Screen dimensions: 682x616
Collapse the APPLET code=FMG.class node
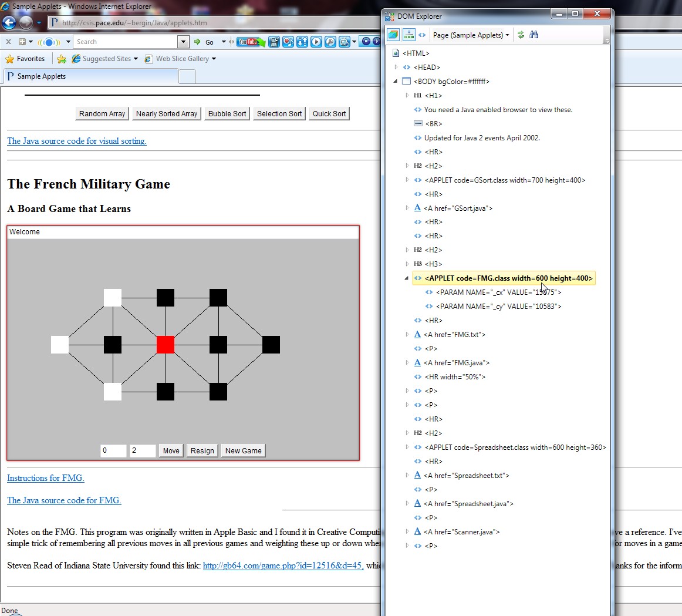tap(407, 278)
